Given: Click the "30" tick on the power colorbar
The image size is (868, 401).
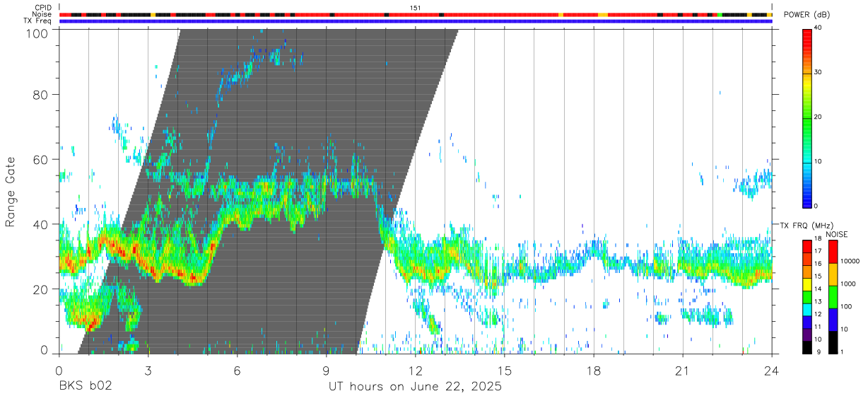Looking at the screenshot, I should click(x=816, y=72).
